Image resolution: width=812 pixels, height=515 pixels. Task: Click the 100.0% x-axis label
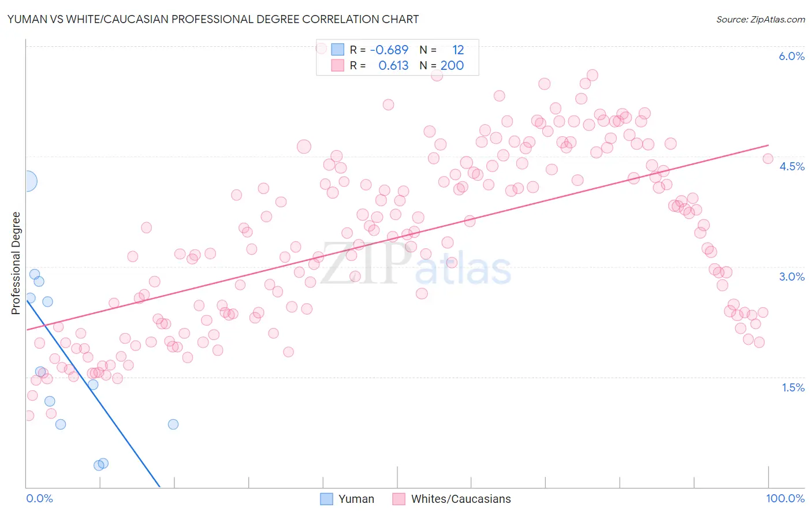point(785,498)
